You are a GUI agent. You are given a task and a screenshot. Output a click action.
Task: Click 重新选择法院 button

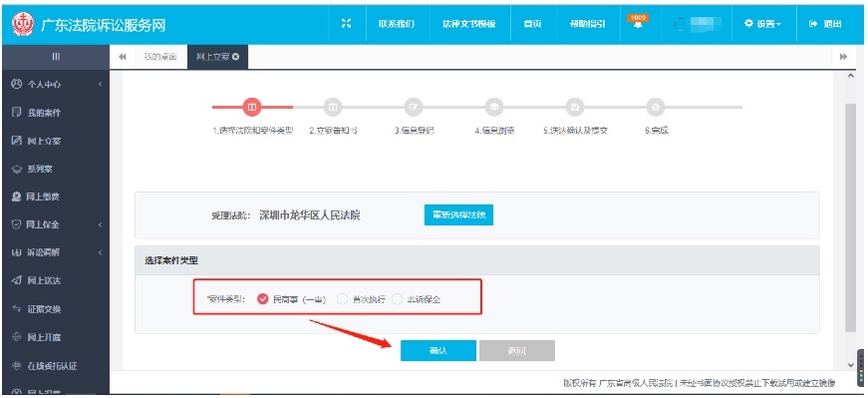pos(458,215)
